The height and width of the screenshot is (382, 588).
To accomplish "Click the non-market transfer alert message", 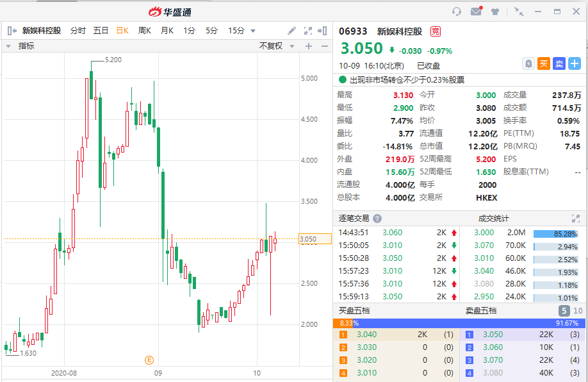I will pos(407,79).
